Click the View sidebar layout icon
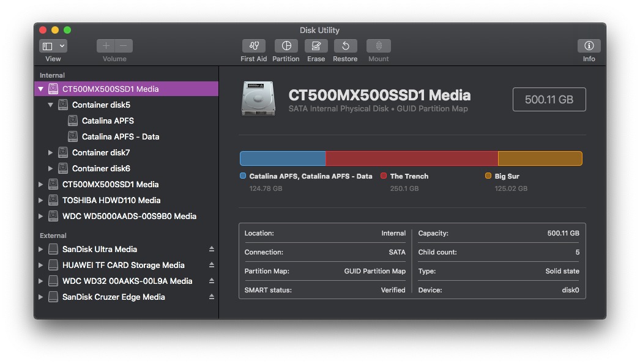Viewport: 640px width, 364px height. pyautogui.click(x=48, y=46)
